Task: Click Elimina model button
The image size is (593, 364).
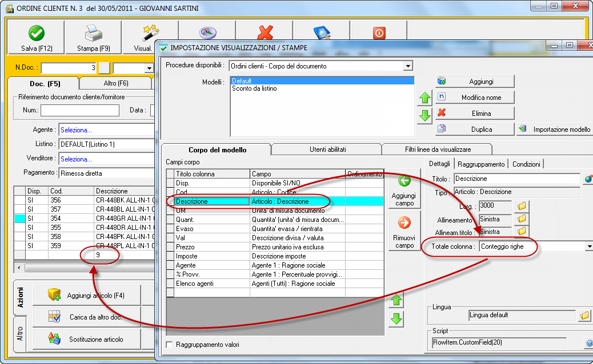Action: [475, 114]
